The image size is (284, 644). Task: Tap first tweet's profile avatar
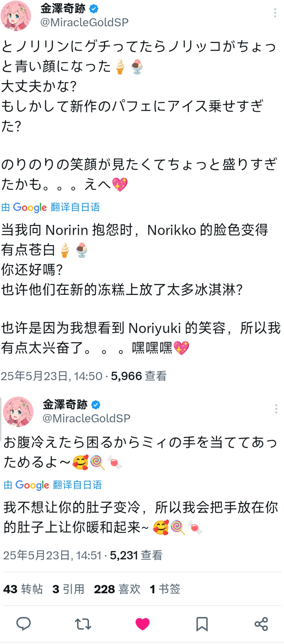[16, 16]
